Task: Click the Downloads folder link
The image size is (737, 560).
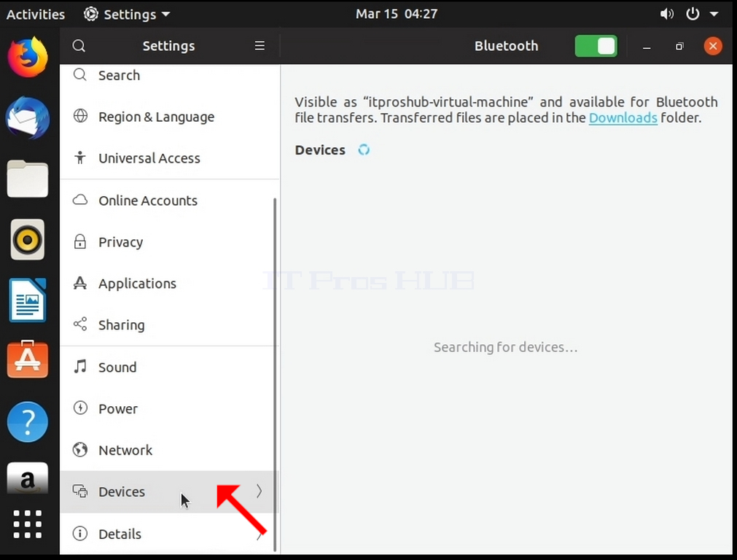Action: point(623,117)
